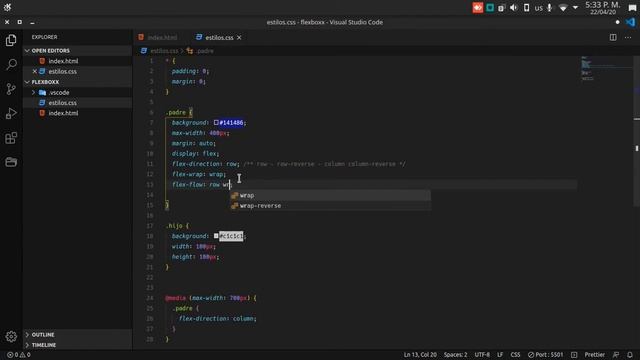Open the application launcher icon in top panel
Viewport: 640px width, 360px height.
click(x=7, y=7)
